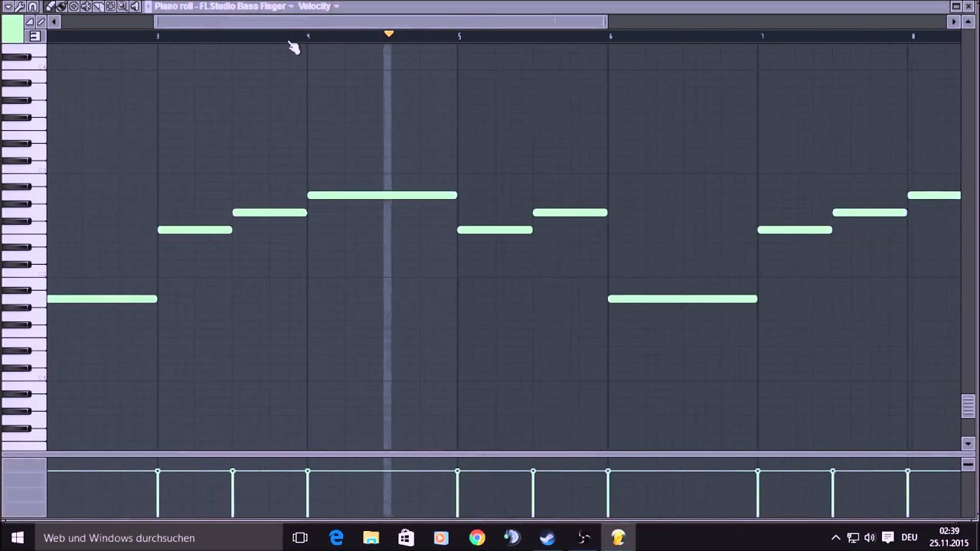Viewport: 980px width, 551px height.
Task: Click velocity handle at bar 4
Action: 308,471
